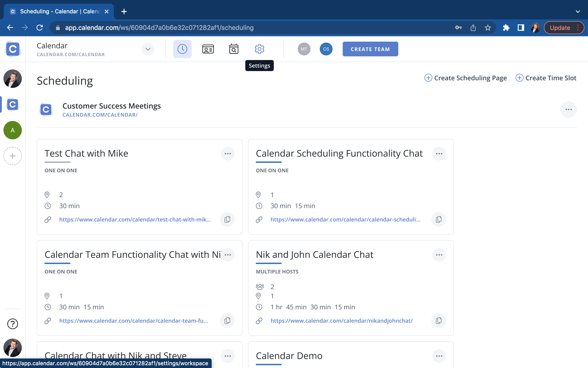Select the CS member avatar

[x=326, y=49]
